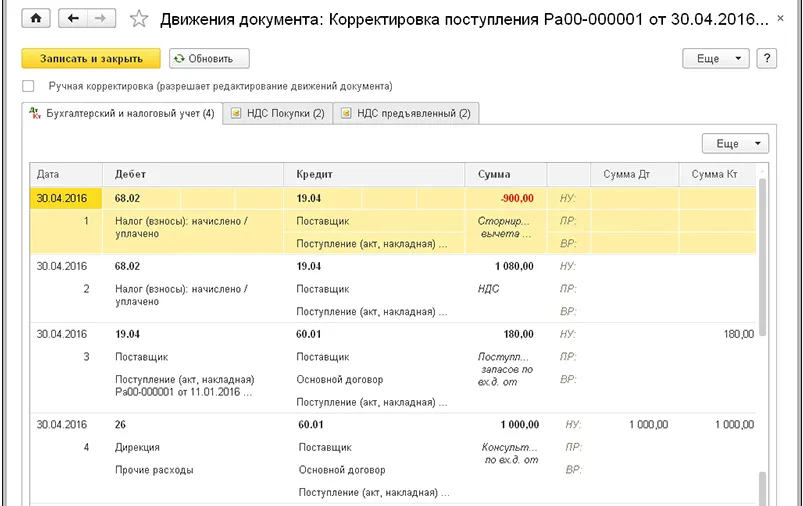
Task: Click credit account 19.04 in row 2
Action: pyautogui.click(x=309, y=266)
